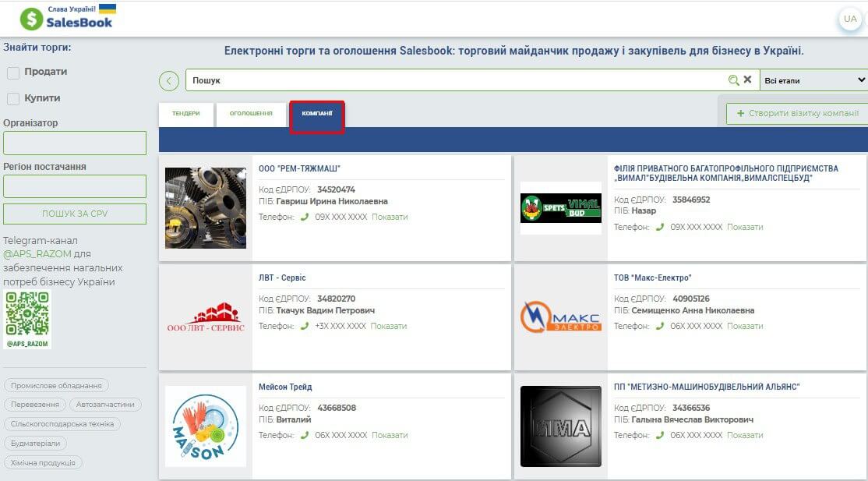This screenshot has height=481, width=868.
Task: Select contact name Ткачук Вадим Петрович
Action: (326, 310)
